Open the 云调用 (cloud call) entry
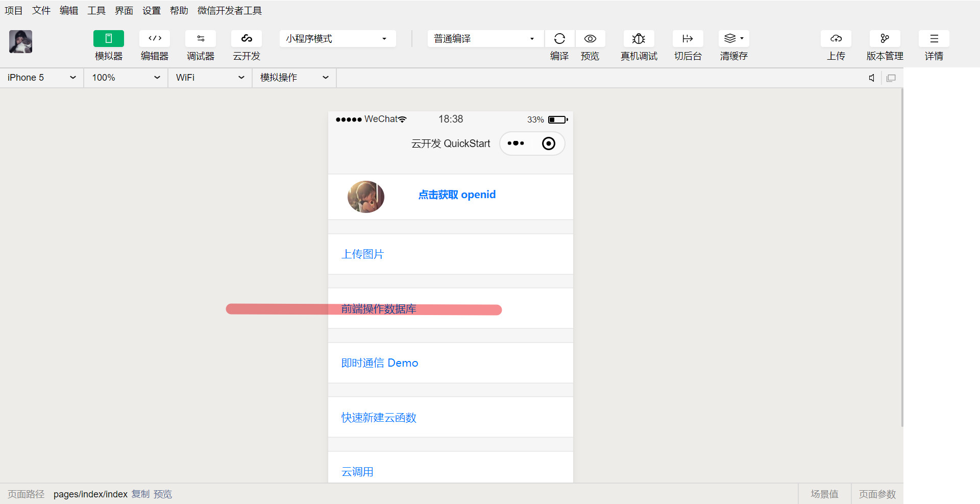 click(x=451, y=468)
